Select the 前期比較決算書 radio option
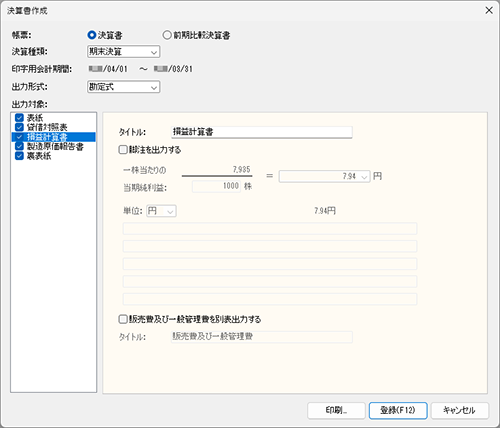The image size is (500, 428). click(167, 35)
